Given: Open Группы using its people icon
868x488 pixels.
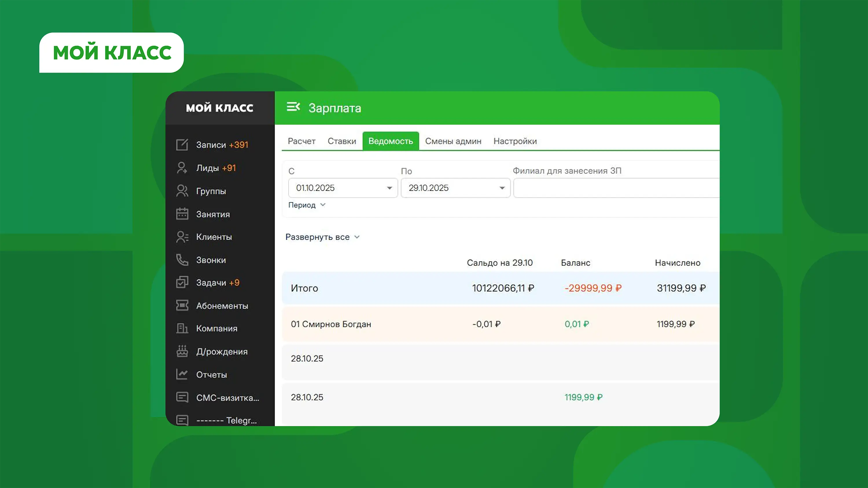Looking at the screenshot, I should pos(182,191).
